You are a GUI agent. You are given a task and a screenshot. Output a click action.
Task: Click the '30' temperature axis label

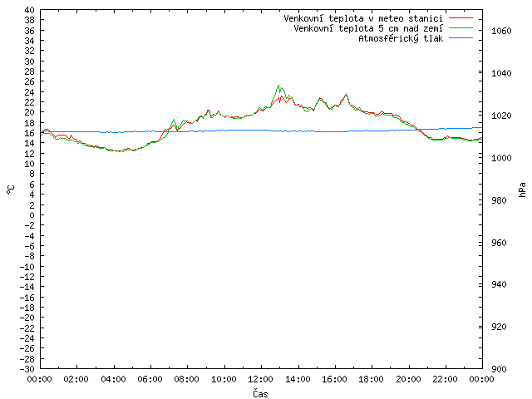(30, 62)
